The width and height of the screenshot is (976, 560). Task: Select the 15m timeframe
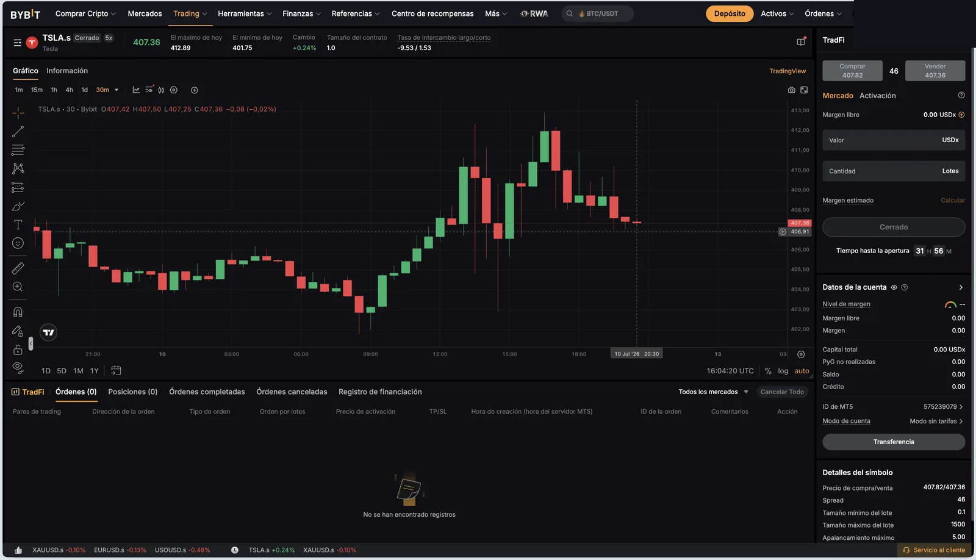(x=37, y=90)
